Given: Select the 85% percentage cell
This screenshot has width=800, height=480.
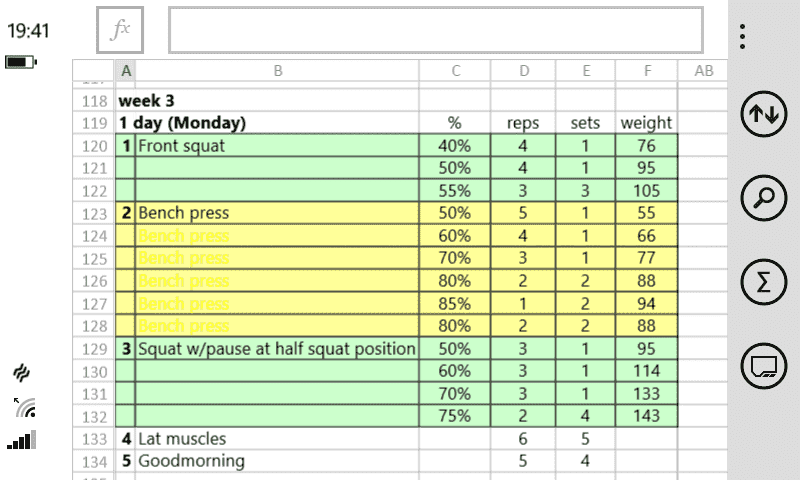Looking at the screenshot, I should [455, 303].
